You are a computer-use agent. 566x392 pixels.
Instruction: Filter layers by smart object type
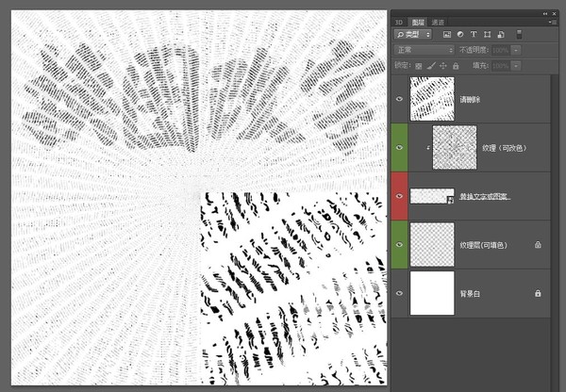501,35
